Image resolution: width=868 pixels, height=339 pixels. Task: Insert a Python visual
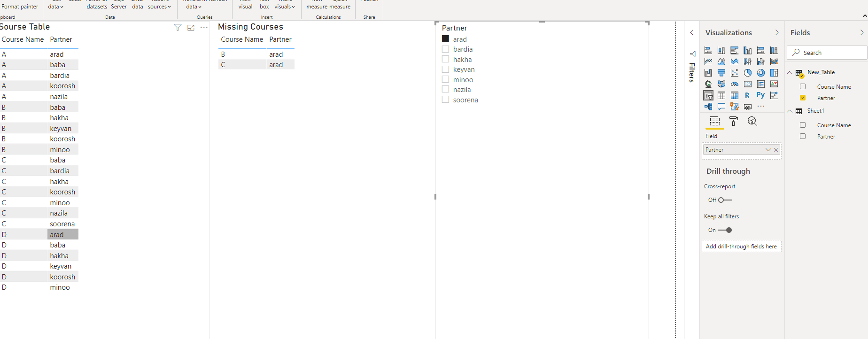tap(761, 95)
